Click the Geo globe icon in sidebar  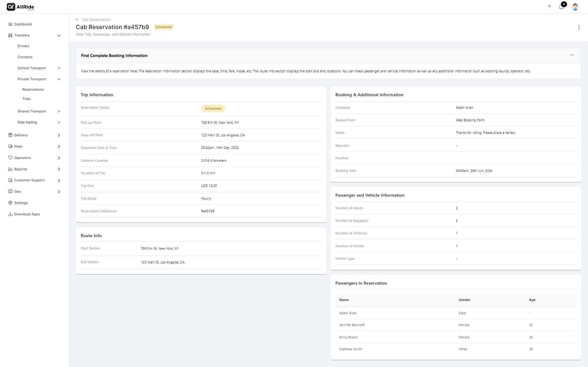[x=11, y=191]
